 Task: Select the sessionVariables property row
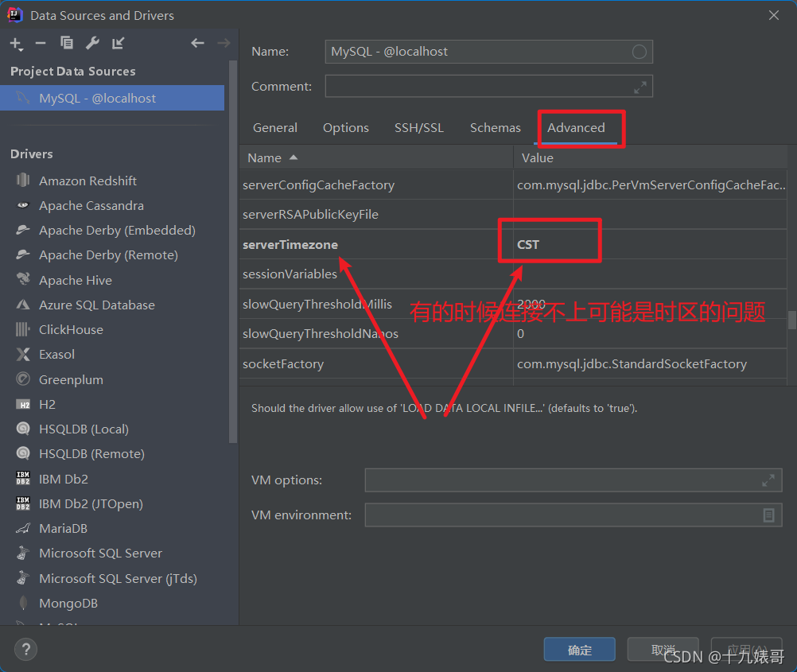[513, 274]
